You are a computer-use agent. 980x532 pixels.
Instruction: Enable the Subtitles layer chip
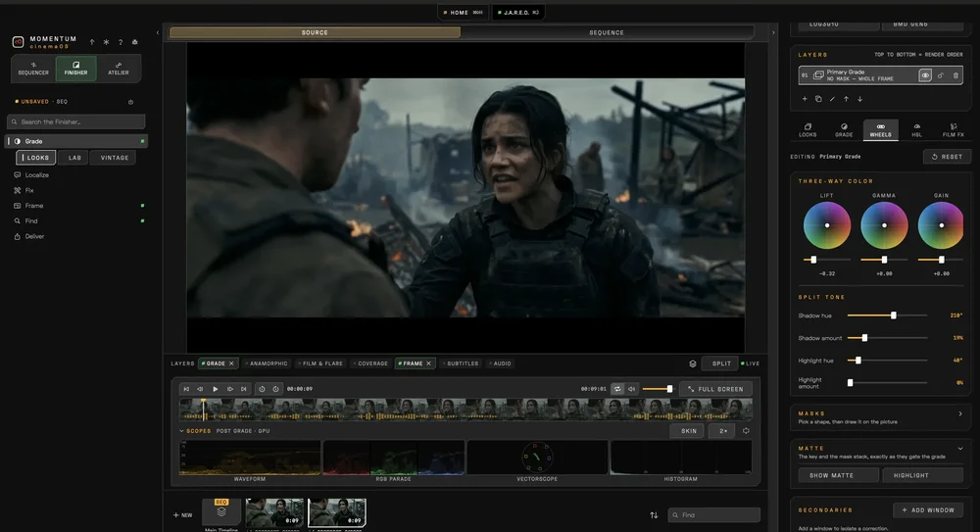(461, 363)
